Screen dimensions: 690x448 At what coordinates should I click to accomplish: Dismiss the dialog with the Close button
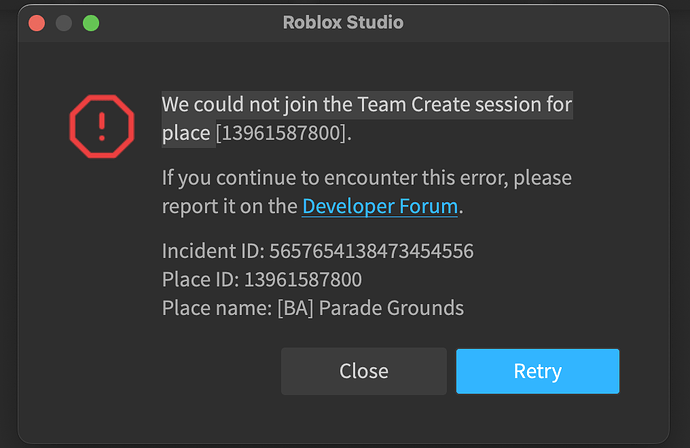pyautogui.click(x=364, y=371)
